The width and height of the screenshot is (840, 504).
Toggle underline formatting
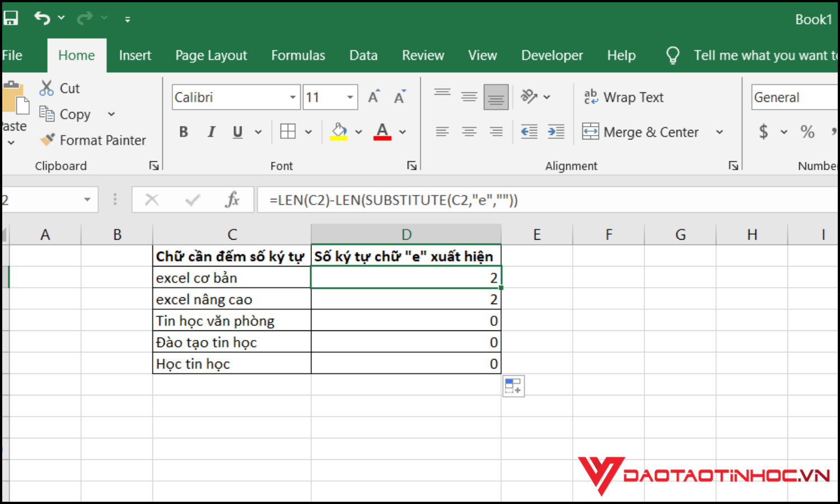[x=237, y=132]
